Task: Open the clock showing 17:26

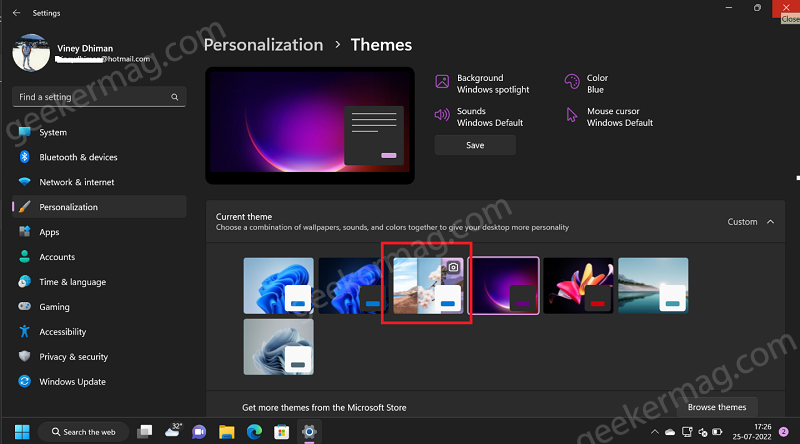Action: pos(752,432)
